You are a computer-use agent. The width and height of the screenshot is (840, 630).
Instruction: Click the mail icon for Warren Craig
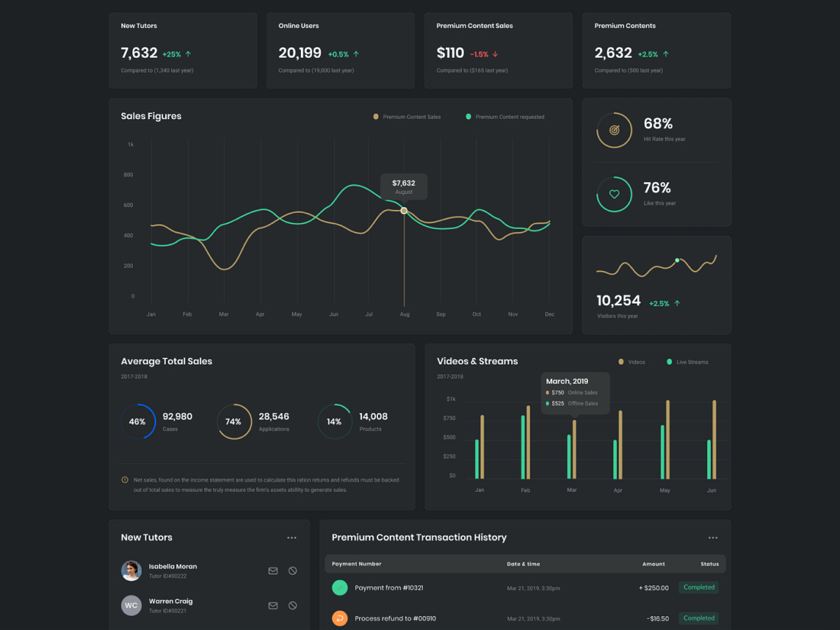tap(273, 605)
